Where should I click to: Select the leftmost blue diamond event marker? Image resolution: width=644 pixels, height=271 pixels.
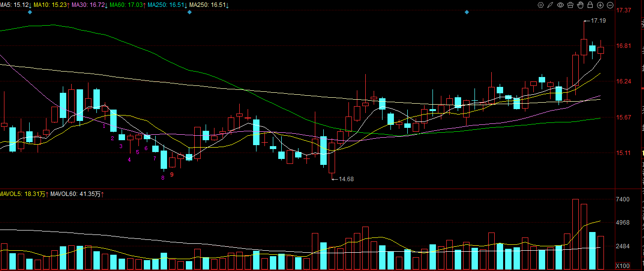pyautogui.click(x=30, y=12)
